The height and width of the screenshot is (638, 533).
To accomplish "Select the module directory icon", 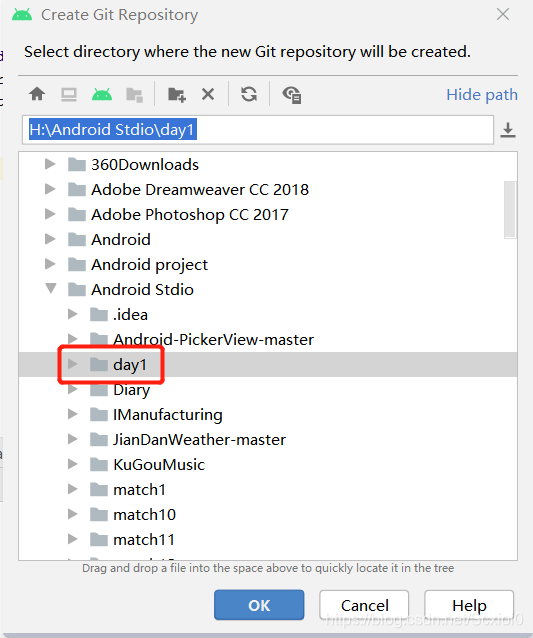I will point(134,95).
